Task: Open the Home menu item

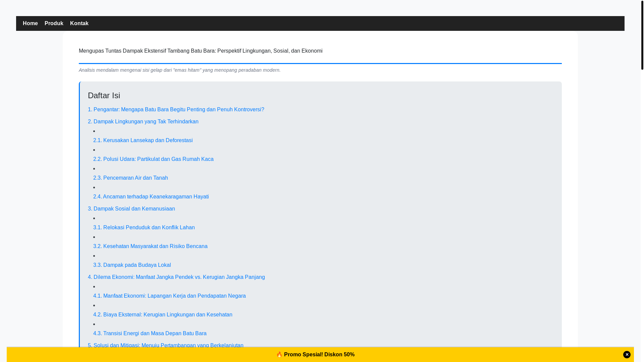Action: pos(30,23)
